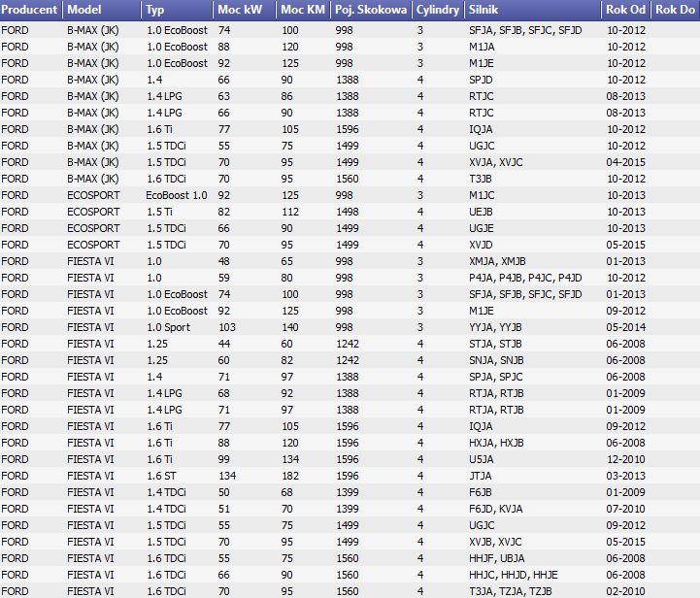Viewport: 700px width, 598px height.
Task: Select the 1.6 ST type cell
Action: click(161, 477)
